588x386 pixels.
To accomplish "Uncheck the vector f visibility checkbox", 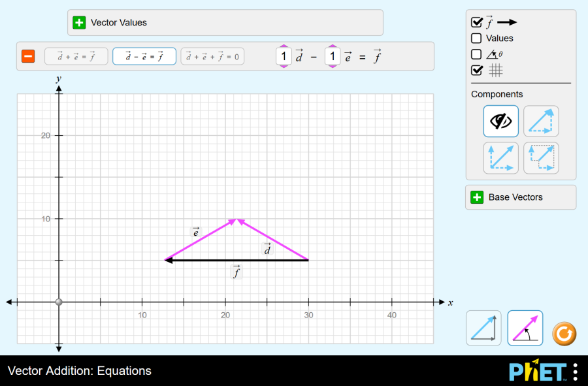I will coord(477,22).
